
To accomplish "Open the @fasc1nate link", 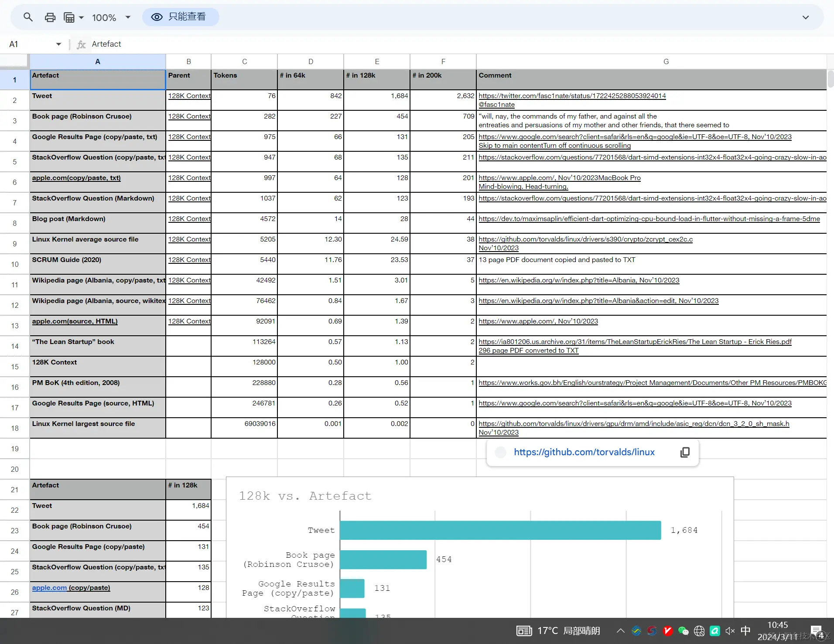I will coord(496,105).
